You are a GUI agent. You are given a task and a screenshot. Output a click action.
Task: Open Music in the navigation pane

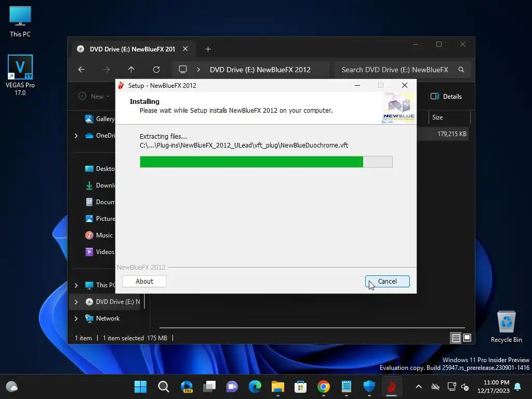coord(99,235)
